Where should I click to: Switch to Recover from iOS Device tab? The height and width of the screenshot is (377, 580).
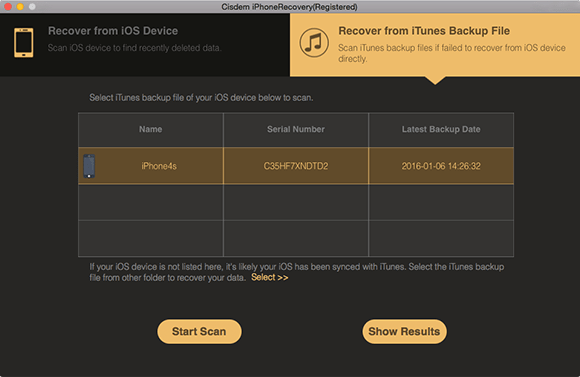click(145, 45)
